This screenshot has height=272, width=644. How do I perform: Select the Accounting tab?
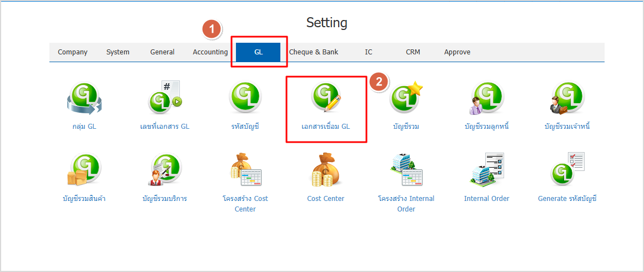pyautogui.click(x=210, y=52)
